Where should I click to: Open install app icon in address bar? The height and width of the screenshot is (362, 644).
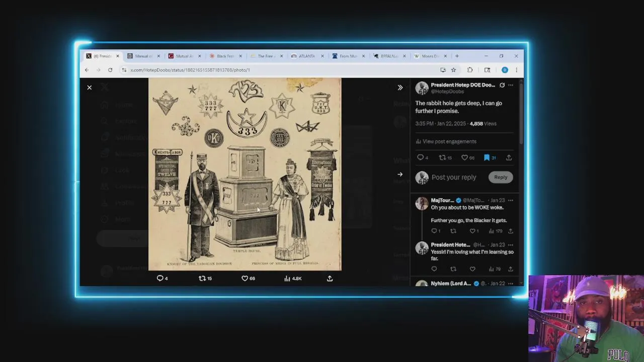tap(443, 70)
